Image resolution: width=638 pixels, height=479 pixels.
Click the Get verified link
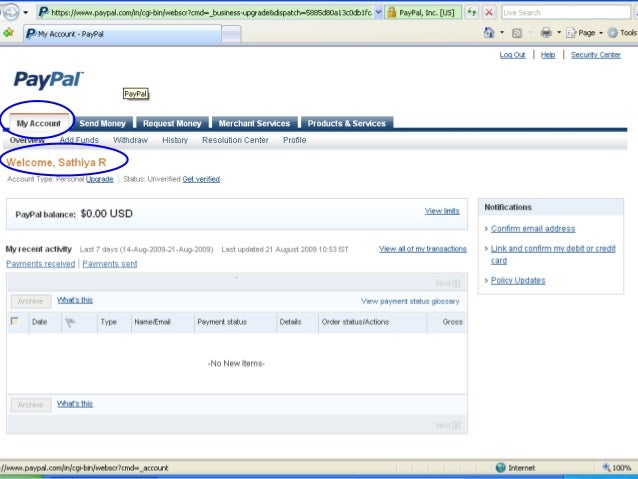[x=201, y=179]
